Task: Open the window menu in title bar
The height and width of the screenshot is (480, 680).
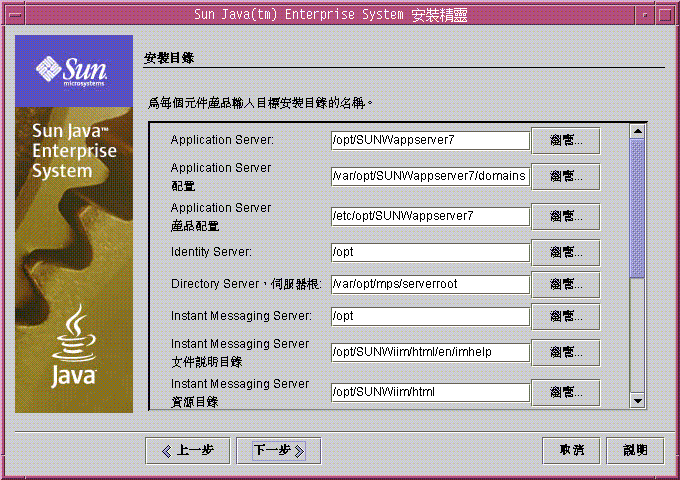Action: click(x=15, y=15)
